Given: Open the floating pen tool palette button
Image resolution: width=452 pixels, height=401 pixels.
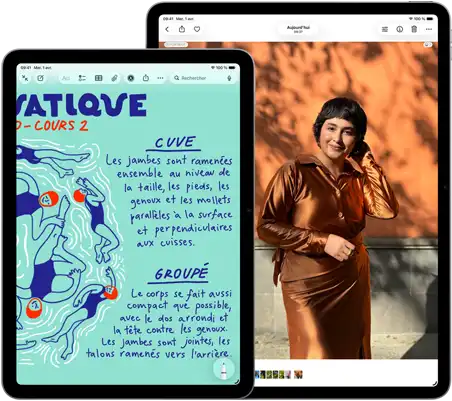Looking at the screenshot, I should coord(224,369).
